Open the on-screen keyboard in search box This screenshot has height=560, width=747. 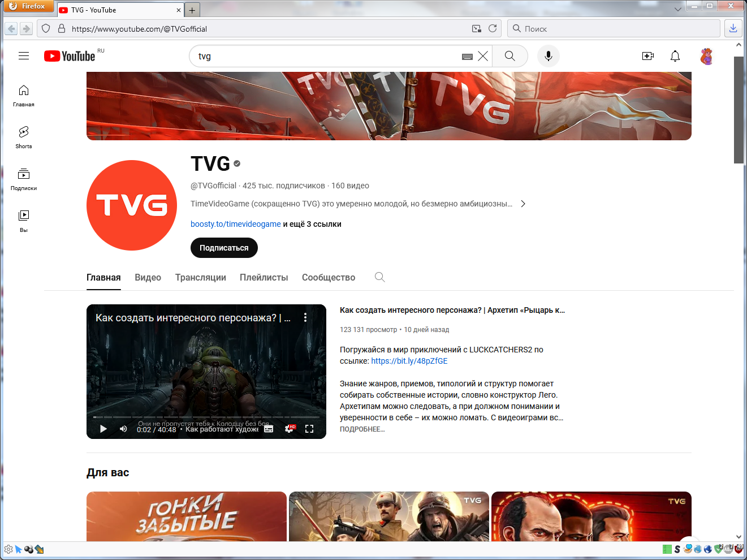(467, 57)
